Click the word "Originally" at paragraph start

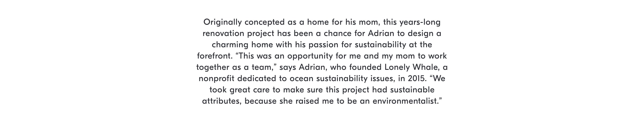coord(222,22)
